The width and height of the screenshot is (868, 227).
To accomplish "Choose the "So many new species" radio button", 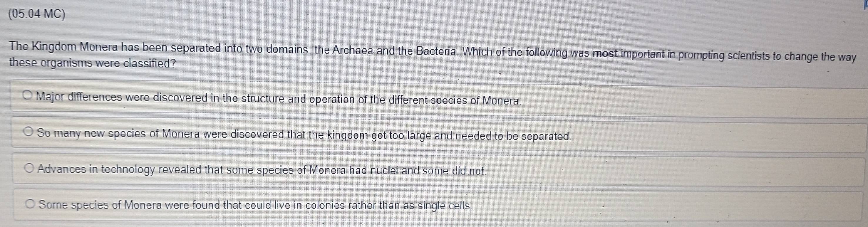I will point(29,132).
